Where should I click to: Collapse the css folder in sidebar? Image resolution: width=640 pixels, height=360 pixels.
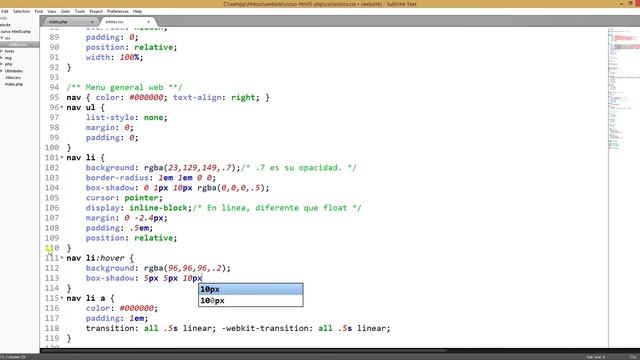tap(2, 38)
